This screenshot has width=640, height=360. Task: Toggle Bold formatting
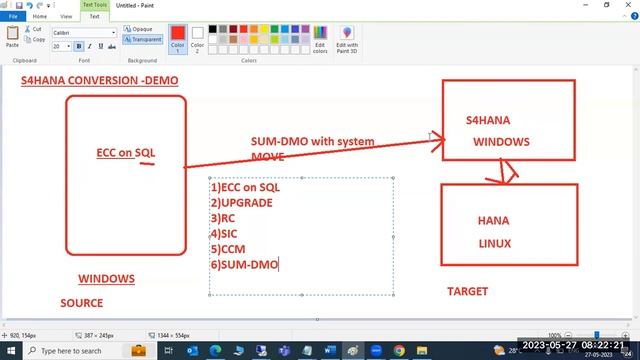[79, 47]
